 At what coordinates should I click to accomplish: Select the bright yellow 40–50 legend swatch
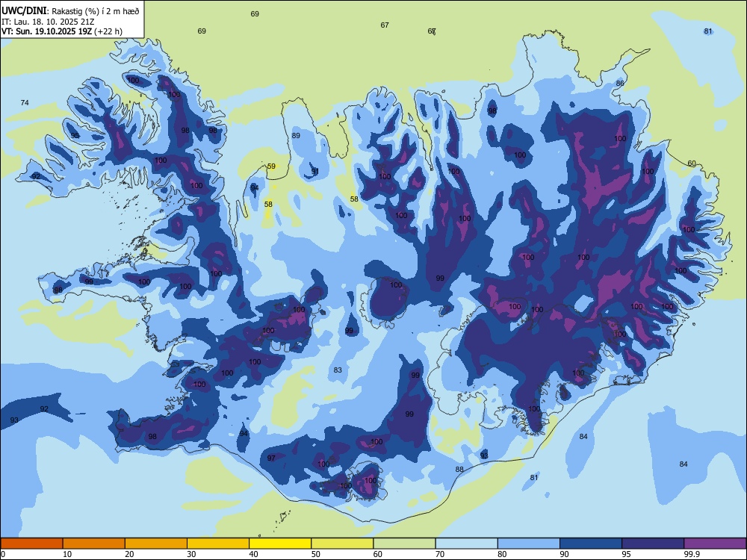coord(280,544)
